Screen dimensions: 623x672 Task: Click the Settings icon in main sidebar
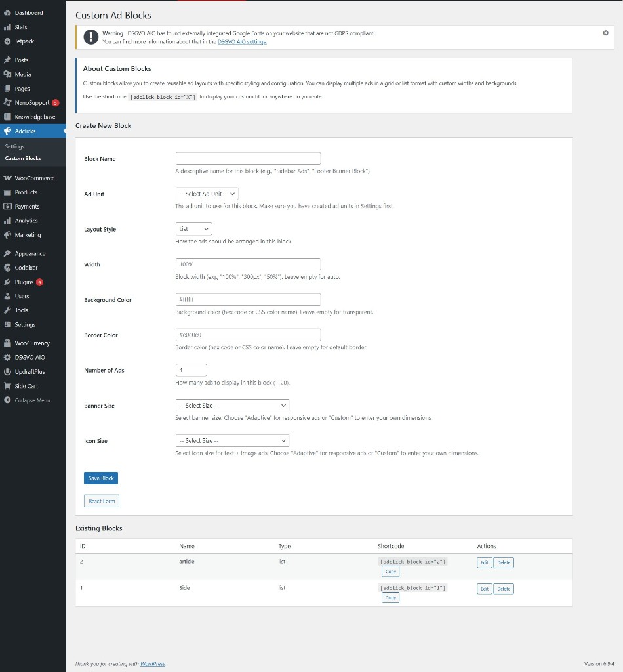7,324
